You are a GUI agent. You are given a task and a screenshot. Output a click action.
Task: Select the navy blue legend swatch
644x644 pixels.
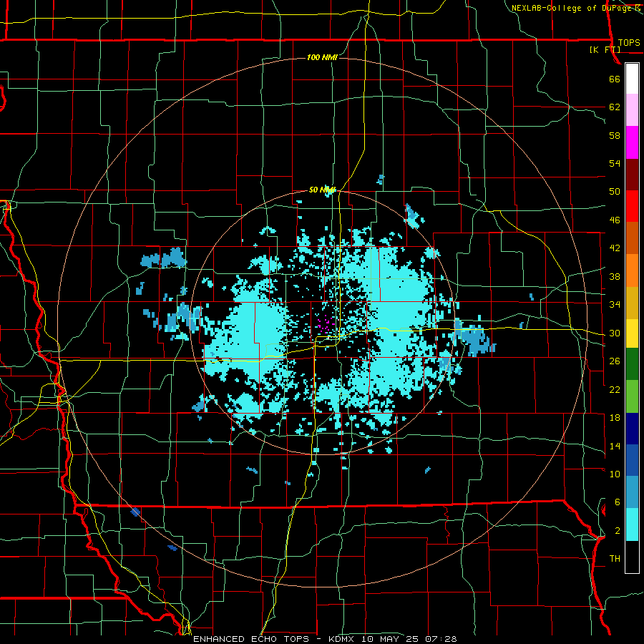(x=632, y=429)
